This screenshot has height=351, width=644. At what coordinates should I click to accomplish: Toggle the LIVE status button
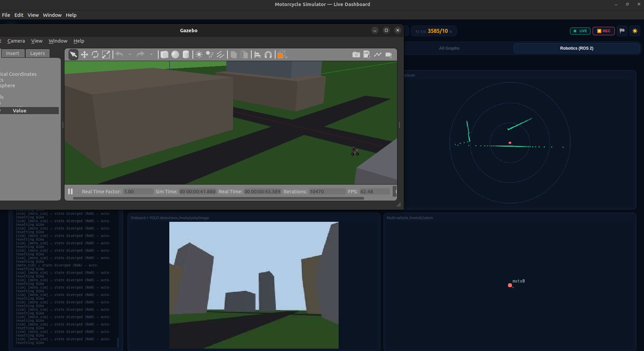click(x=580, y=31)
